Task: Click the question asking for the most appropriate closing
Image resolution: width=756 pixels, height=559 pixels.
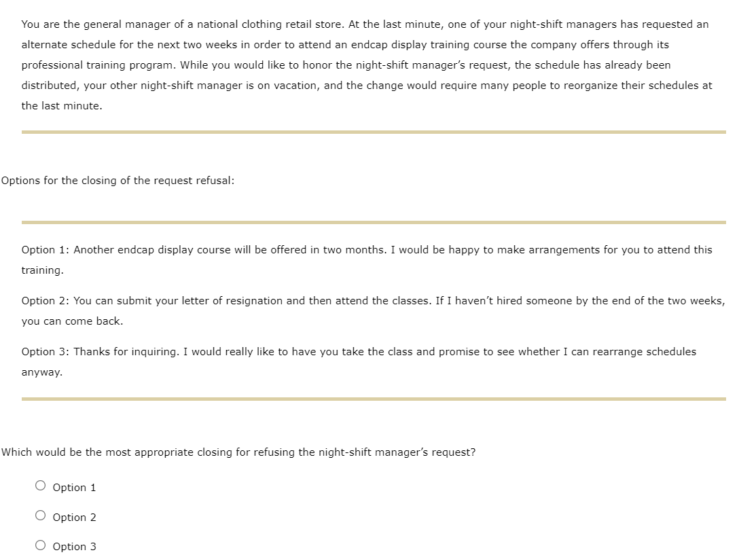Action: point(238,452)
